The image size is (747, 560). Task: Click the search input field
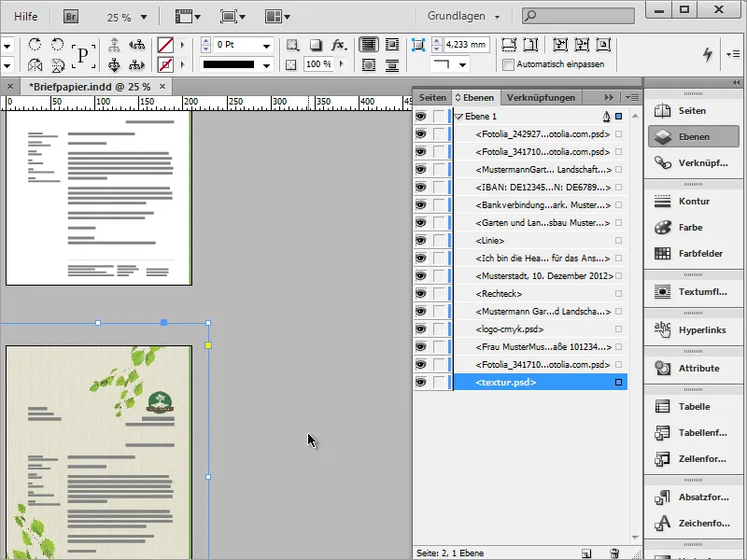(x=578, y=16)
